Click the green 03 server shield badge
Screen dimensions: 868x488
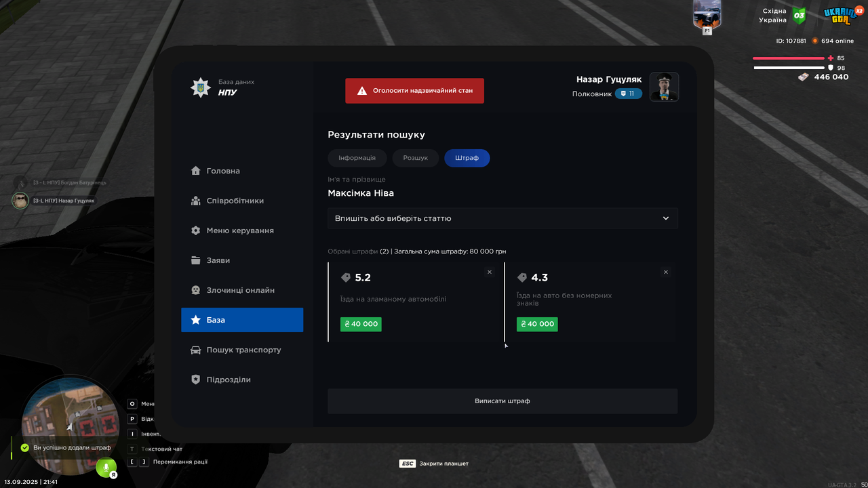[800, 16]
